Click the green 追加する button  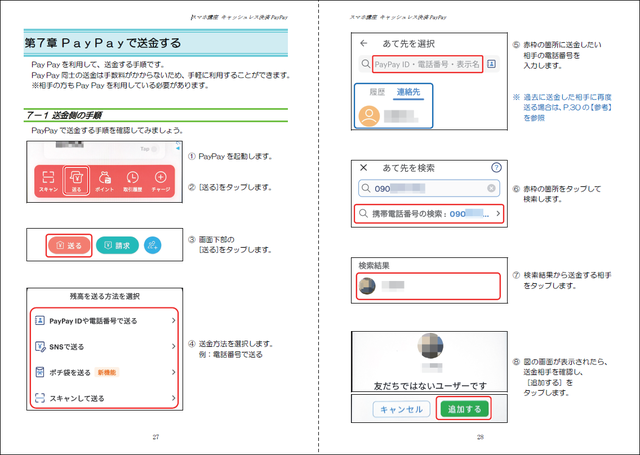(464, 408)
